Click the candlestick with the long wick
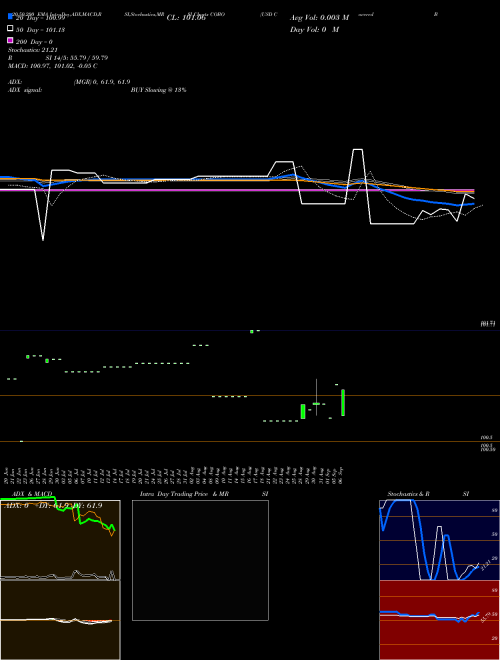The image size is (500, 660). (316, 397)
